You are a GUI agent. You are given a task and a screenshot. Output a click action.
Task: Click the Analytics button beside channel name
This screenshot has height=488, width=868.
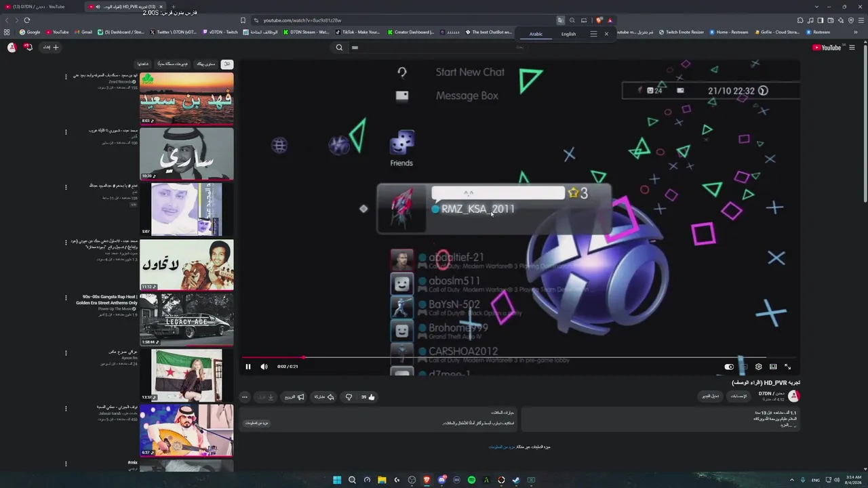[738, 396]
